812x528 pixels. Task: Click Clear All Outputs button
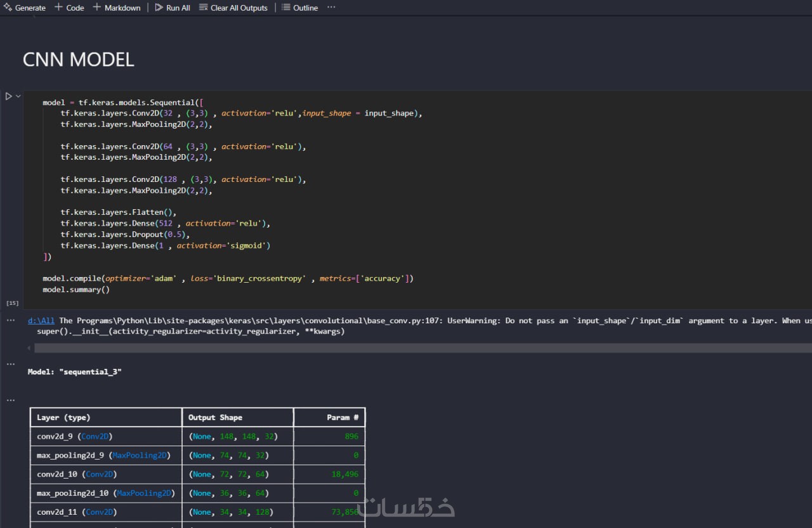pyautogui.click(x=233, y=8)
